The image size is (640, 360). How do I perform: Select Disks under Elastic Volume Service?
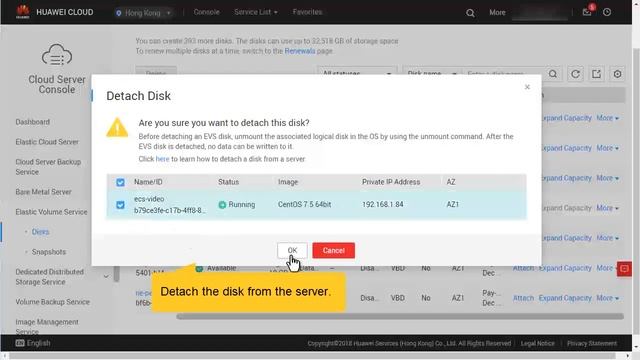click(40, 231)
